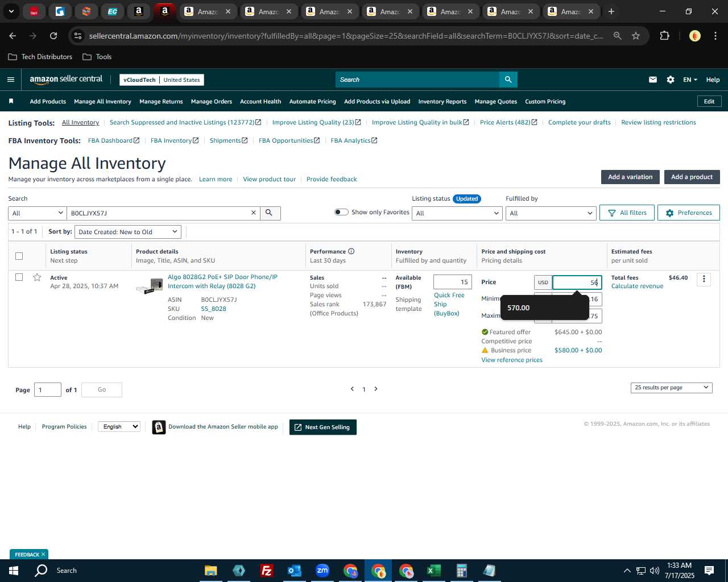Open the Listing status dropdown
The width and height of the screenshot is (728, 582).
(457, 213)
